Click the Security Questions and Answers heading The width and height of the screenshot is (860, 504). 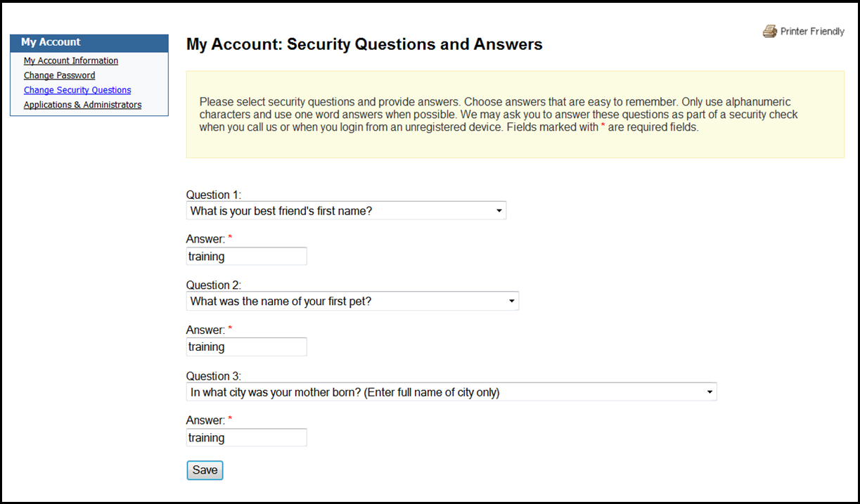point(364,45)
